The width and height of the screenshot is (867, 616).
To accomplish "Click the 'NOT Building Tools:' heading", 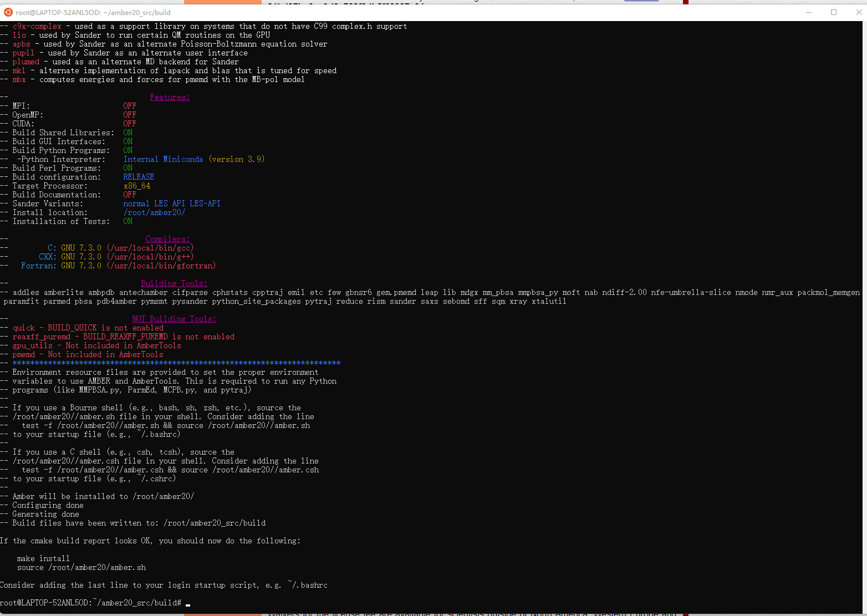I will (x=174, y=319).
